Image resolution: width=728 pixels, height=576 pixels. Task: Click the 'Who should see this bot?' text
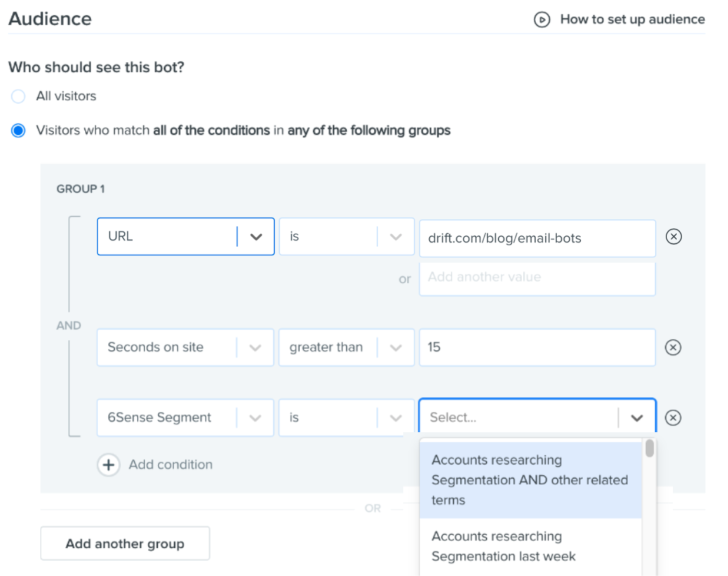pos(96,67)
